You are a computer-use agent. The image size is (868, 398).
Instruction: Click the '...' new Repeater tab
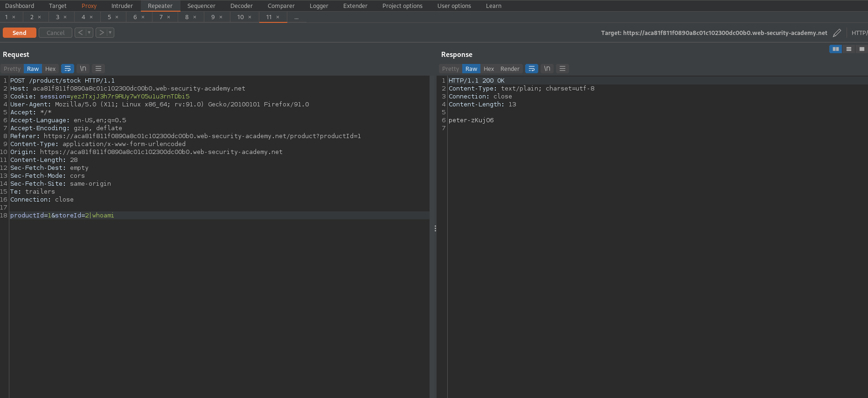click(x=296, y=17)
